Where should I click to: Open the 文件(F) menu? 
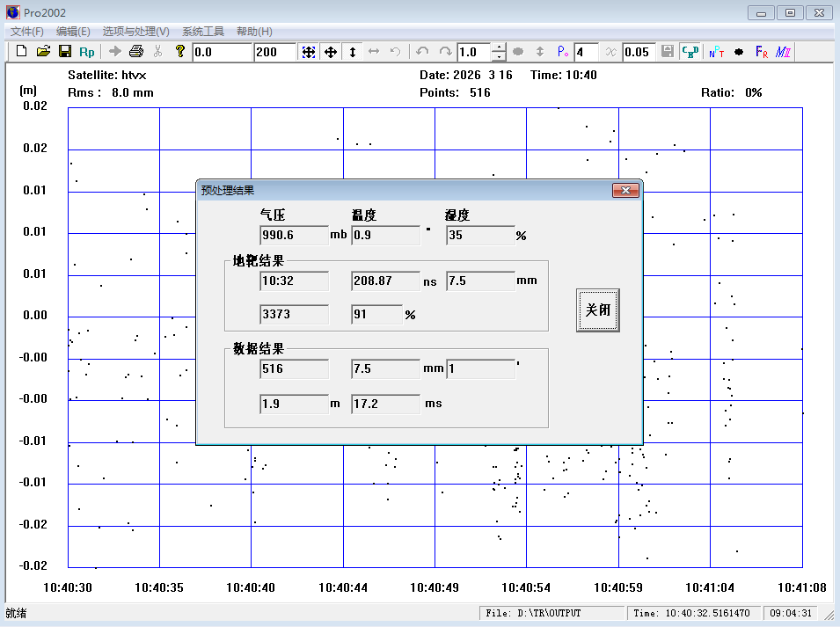(x=27, y=32)
